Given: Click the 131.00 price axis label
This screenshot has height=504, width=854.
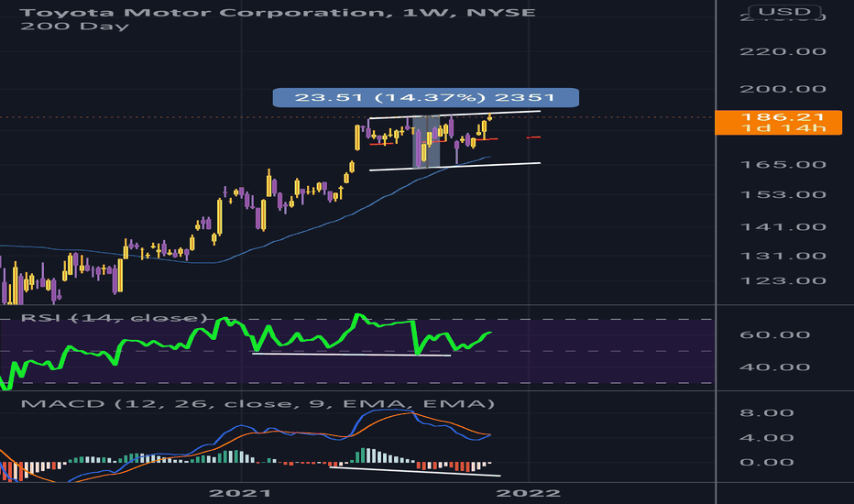Looking at the screenshot, I should pyautogui.click(x=783, y=256).
